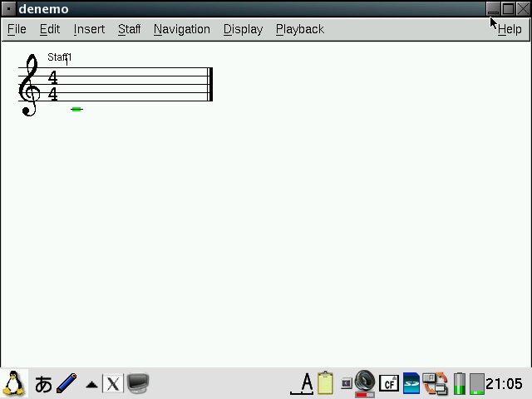
Task: Open the Edit menu
Action: coord(50,29)
